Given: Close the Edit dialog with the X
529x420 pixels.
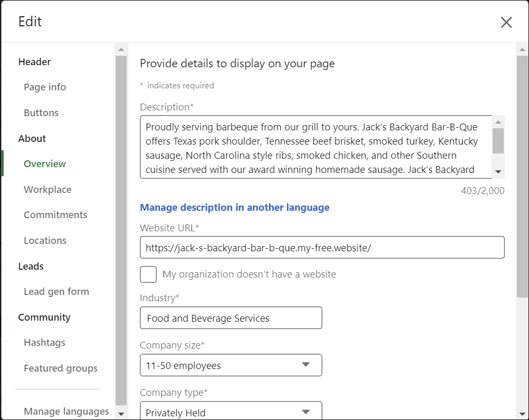Looking at the screenshot, I should click(x=506, y=22).
